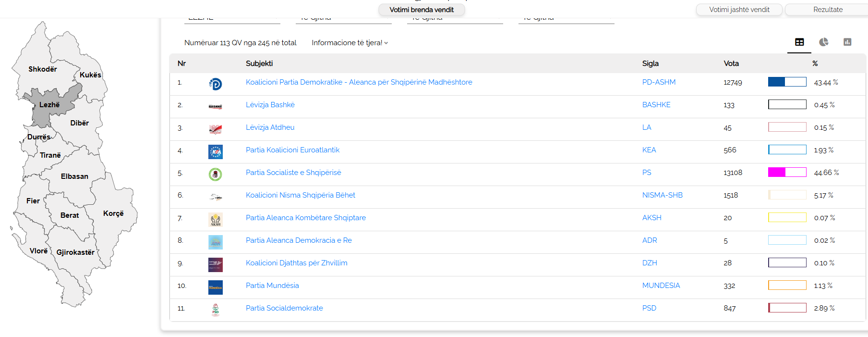Open Koalicioni Nisma Shqipëria Bëhet link

(301, 195)
